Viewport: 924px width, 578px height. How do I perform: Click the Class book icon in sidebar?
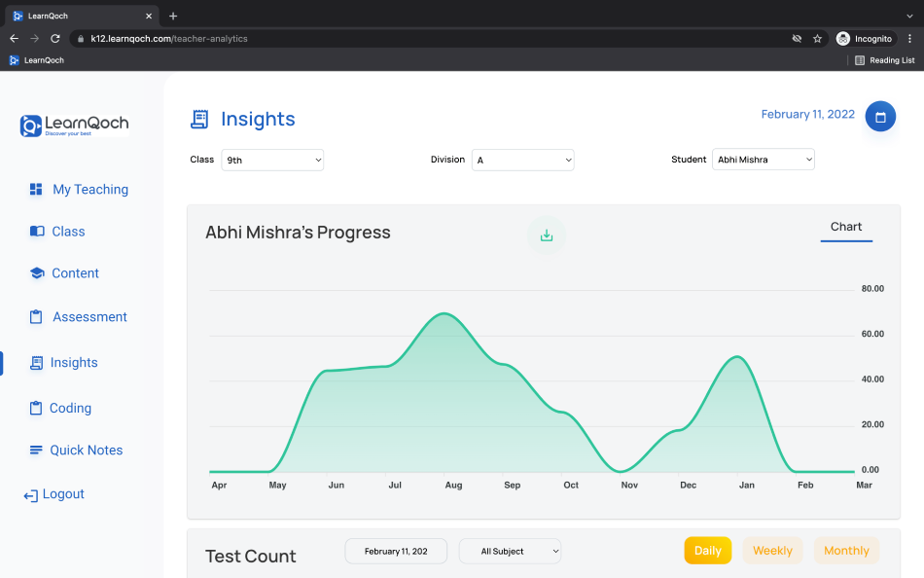(x=37, y=232)
